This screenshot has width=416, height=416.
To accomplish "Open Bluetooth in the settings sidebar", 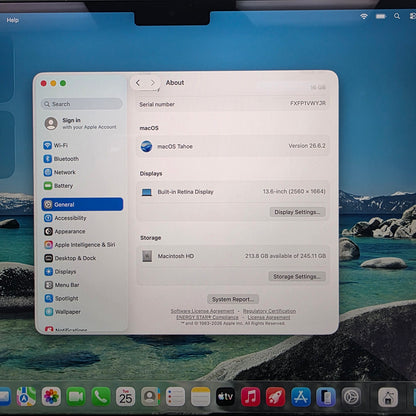I will coord(61,159).
